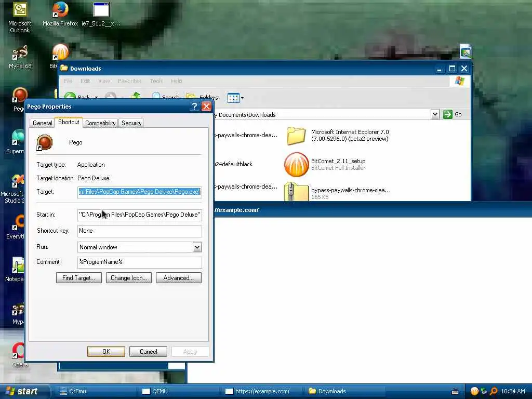Screen dimensions: 532x399
Task: Click the Up folder icon in Downloads toolbar
Action: (x=136, y=96)
